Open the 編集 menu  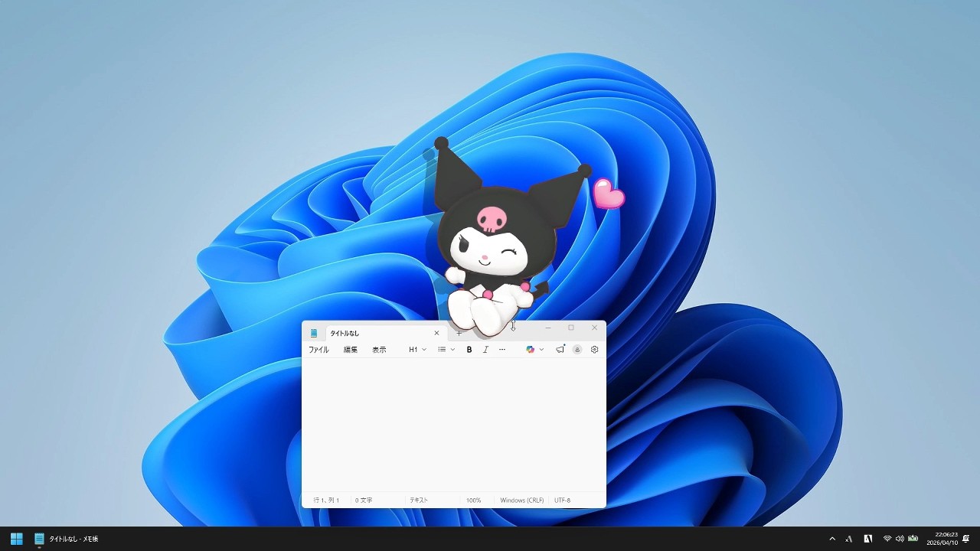click(x=351, y=350)
